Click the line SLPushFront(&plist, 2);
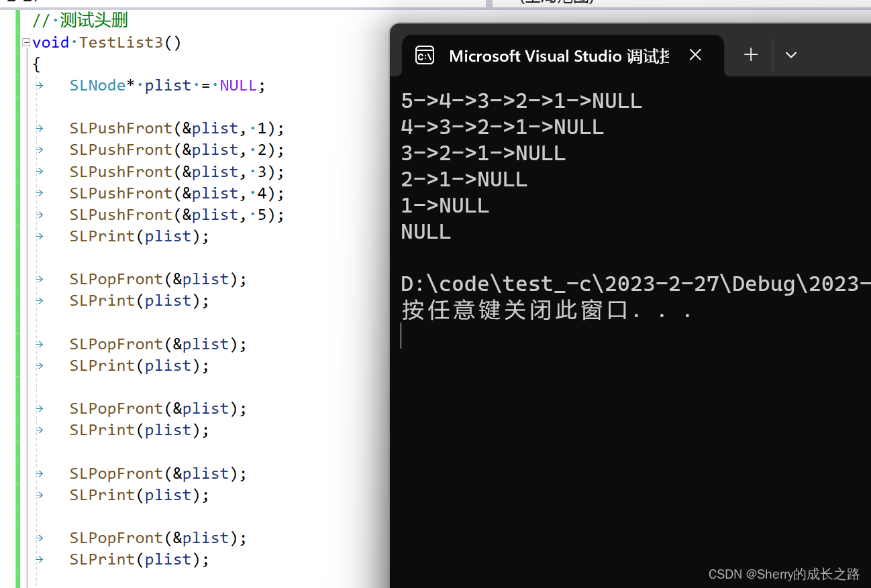 point(177,150)
